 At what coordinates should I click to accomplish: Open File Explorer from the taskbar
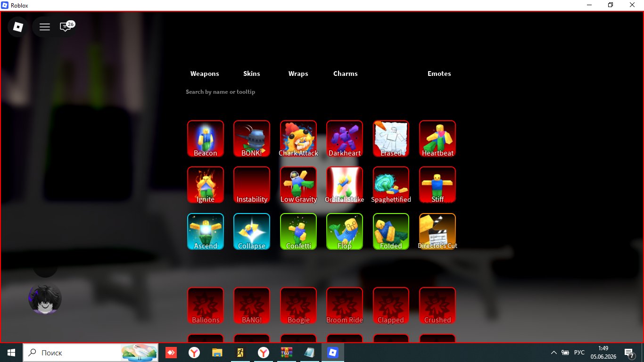217,353
